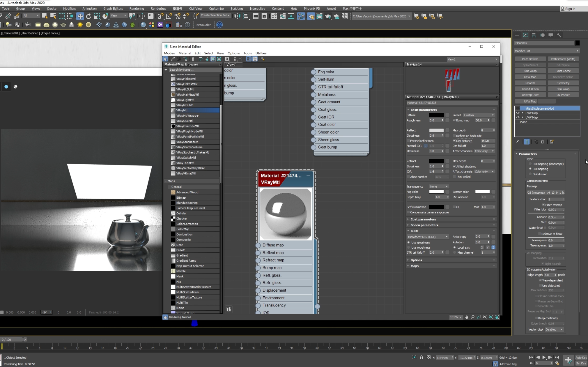This screenshot has width=588, height=367.
Task: Click Pin Stack icon under modifier stack
Action: tap(517, 142)
